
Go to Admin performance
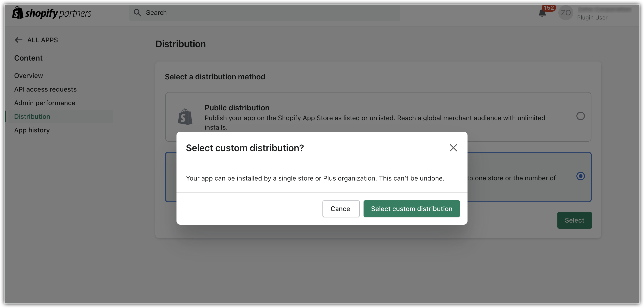point(45,103)
